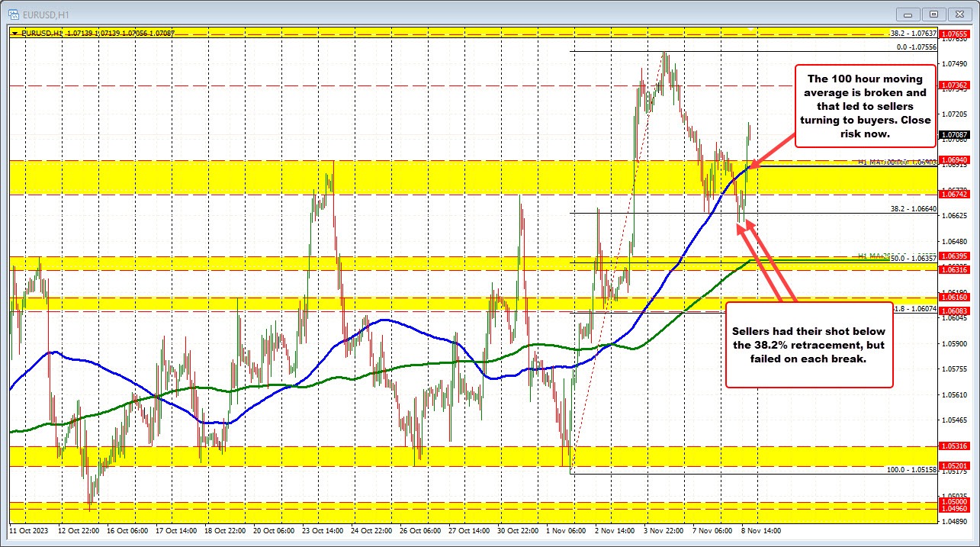Click the red 1.06395 price label

[955, 256]
